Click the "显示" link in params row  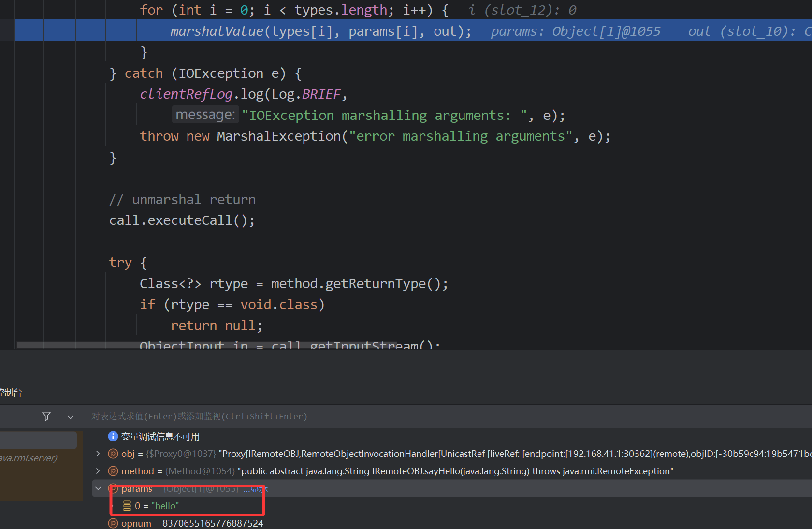click(256, 489)
